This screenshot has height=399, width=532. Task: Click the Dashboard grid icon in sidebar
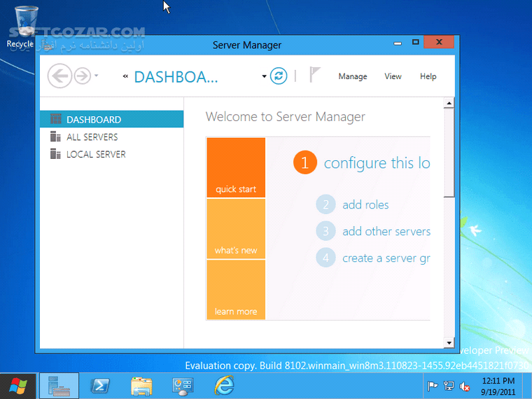tap(55, 119)
